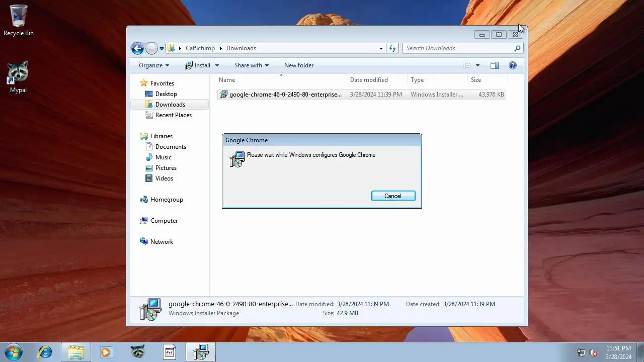Open the document app taskbar icon

point(170,352)
